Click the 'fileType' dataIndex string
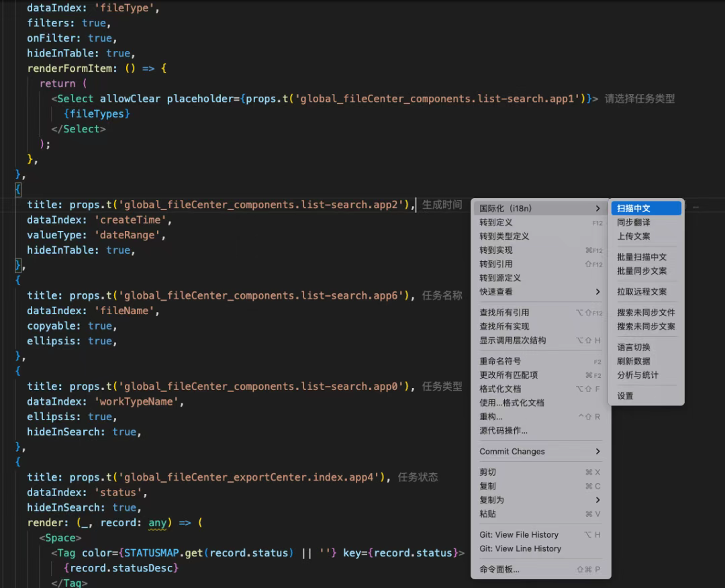Screen dimensions: 725x588 click(124, 8)
